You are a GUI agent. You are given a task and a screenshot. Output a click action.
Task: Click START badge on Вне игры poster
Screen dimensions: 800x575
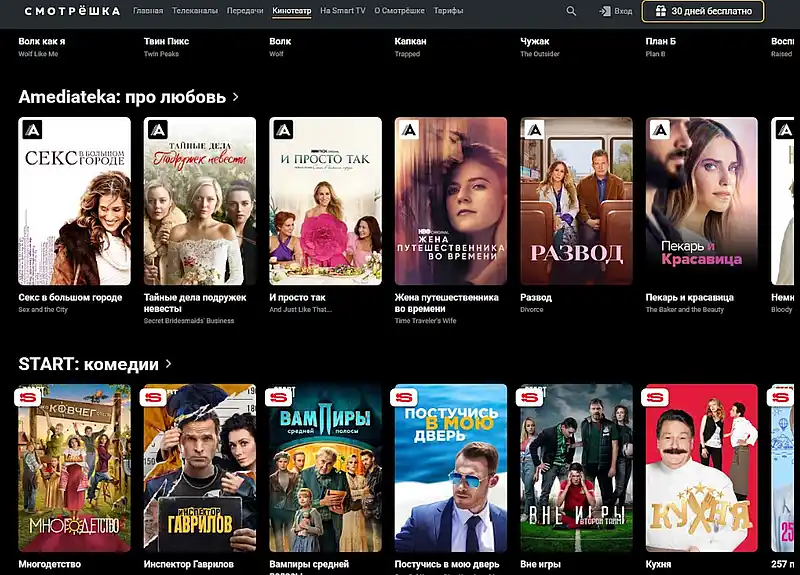tap(530, 397)
